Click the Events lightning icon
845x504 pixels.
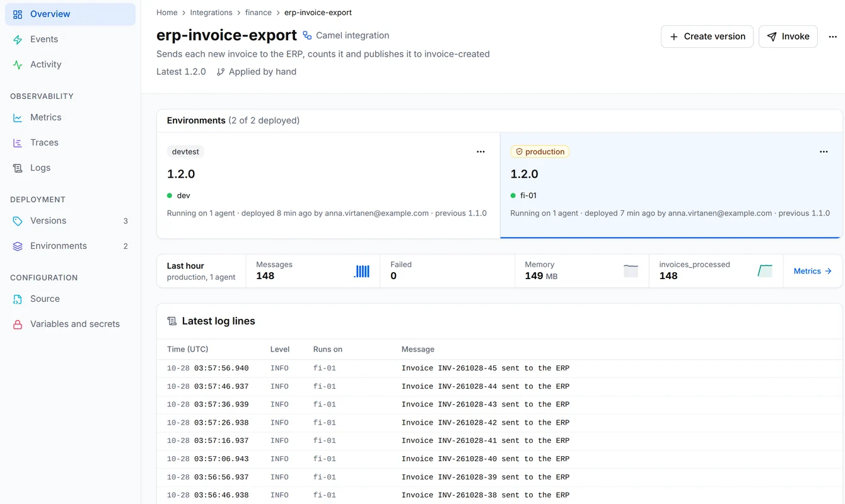[x=18, y=40]
